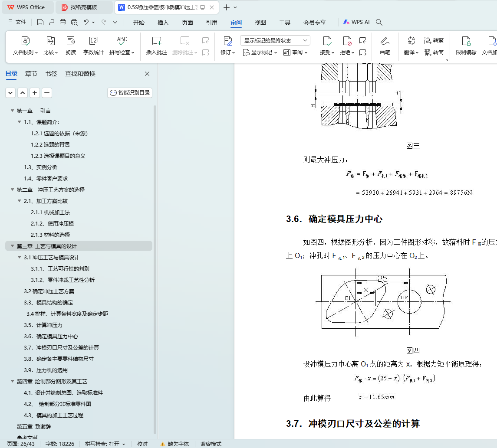This screenshot has height=448, width=497.
Task: Collapse the 第一章 引言 tree node
Action: 12,111
